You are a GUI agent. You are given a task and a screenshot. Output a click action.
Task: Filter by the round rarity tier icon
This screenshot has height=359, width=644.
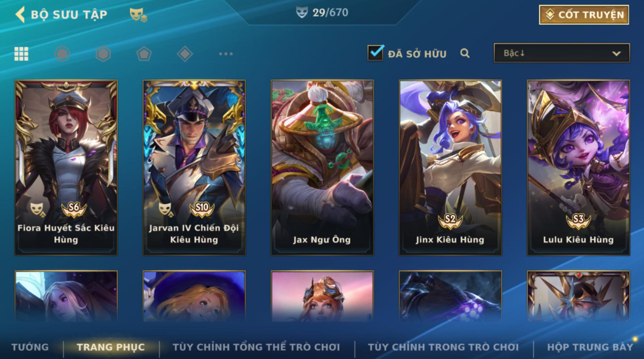62,54
